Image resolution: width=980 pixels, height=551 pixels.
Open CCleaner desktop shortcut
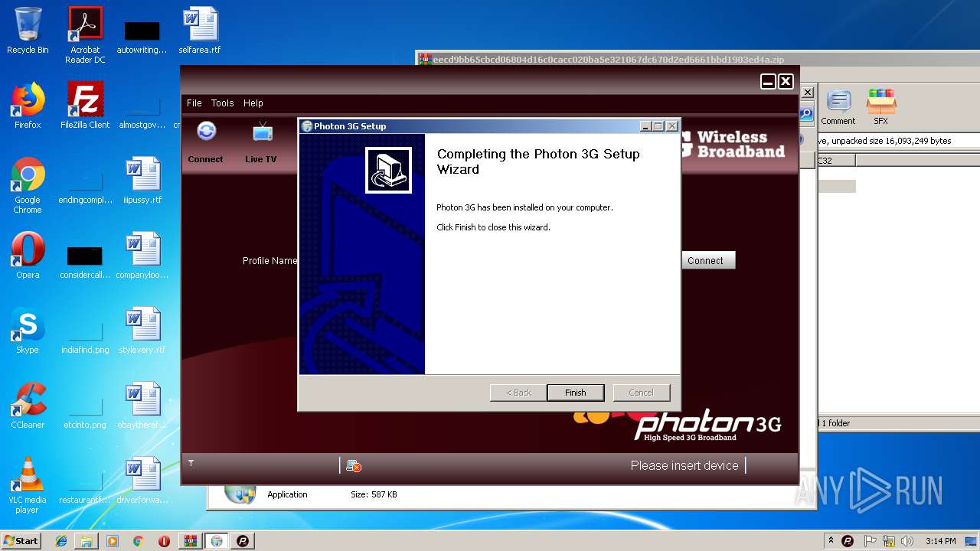[28, 406]
